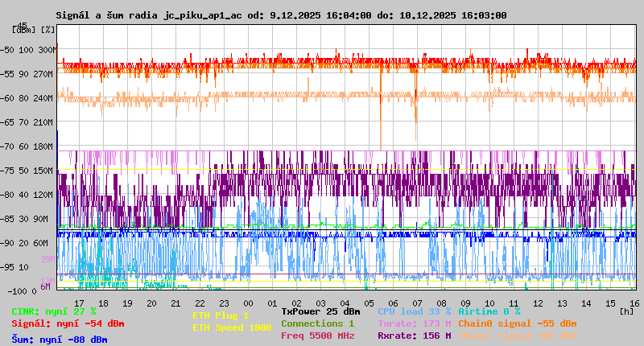Select the Airtime 0 % legend entry
The height and width of the screenshot is (346, 644).
pyautogui.click(x=489, y=311)
